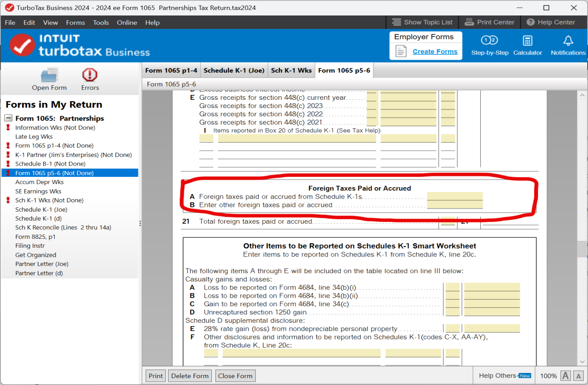Open Partner Letter (Joe)
This screenshot has height=385, width=588.
pyautogui.click(x=42, y=264)
